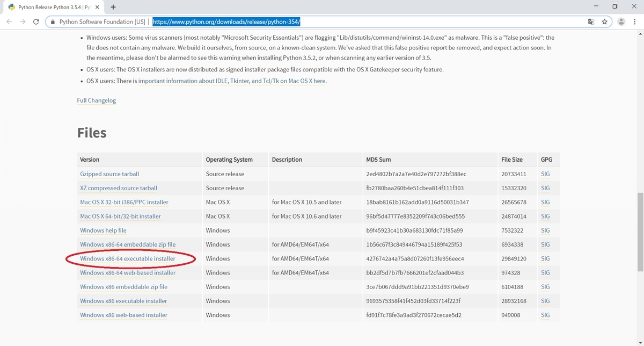644x346 pixels.
Task: Click file size 7532322
Action: point(512,230)
